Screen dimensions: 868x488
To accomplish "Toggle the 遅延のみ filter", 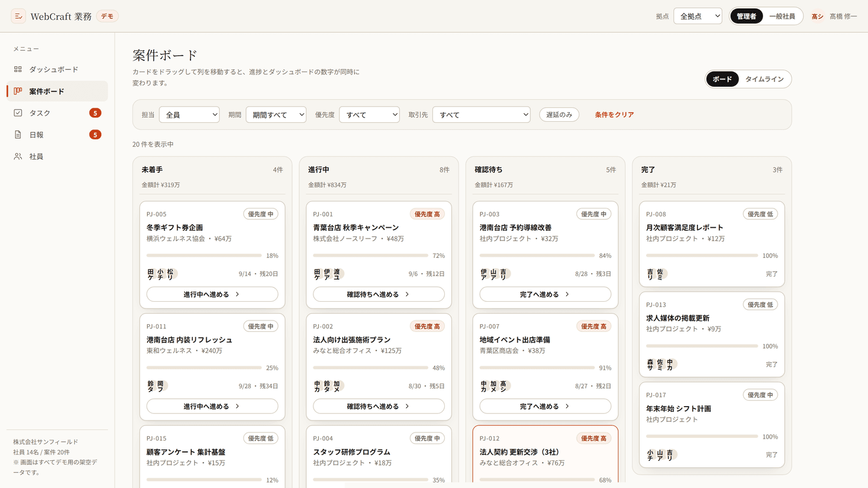I will coord(559,114).
